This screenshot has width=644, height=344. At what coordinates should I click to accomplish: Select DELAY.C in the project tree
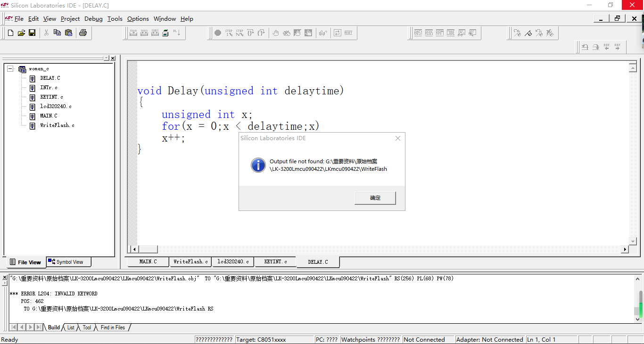[50, 78]
